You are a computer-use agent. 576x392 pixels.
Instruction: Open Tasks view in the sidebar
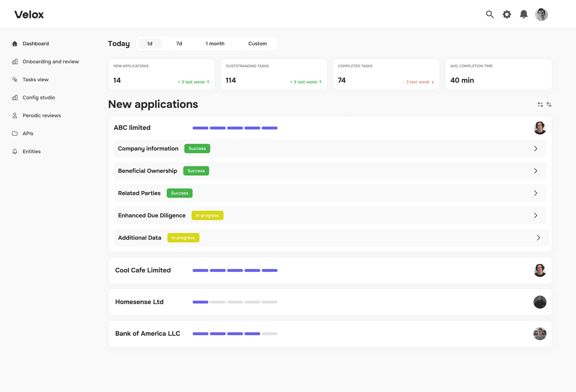click(36, 79)
